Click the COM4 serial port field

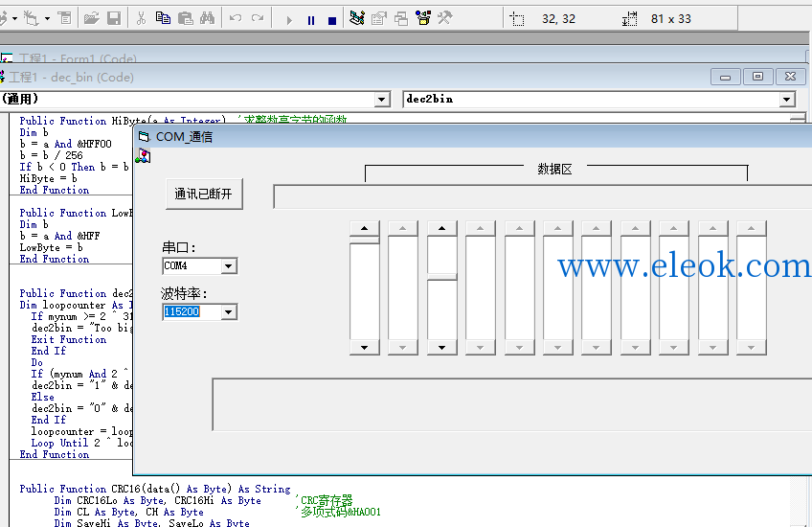click(x=192, y=266)
